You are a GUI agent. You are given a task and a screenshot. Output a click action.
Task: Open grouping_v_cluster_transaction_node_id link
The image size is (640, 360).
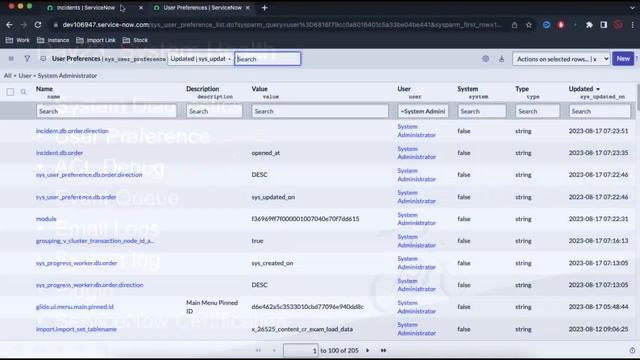point(95,241)
